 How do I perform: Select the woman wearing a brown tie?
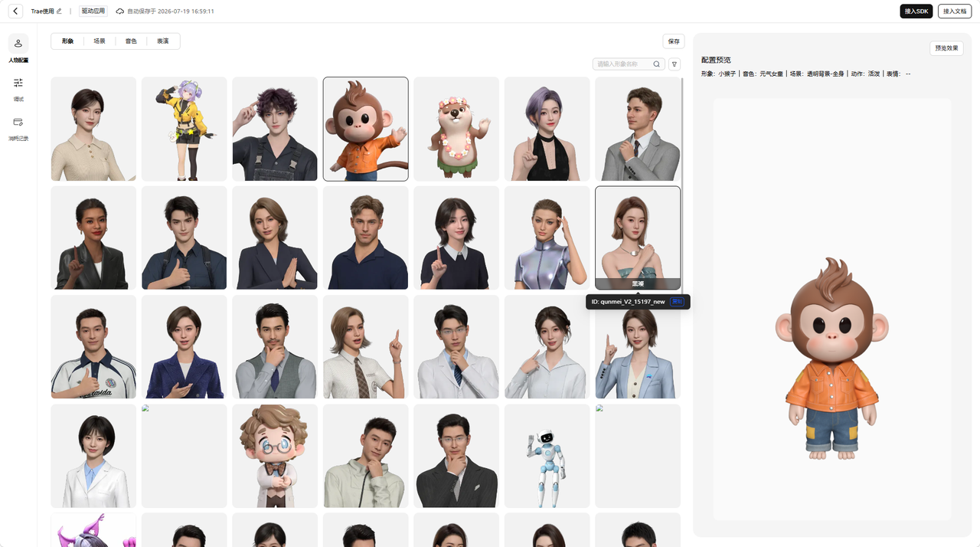[366, 347]
